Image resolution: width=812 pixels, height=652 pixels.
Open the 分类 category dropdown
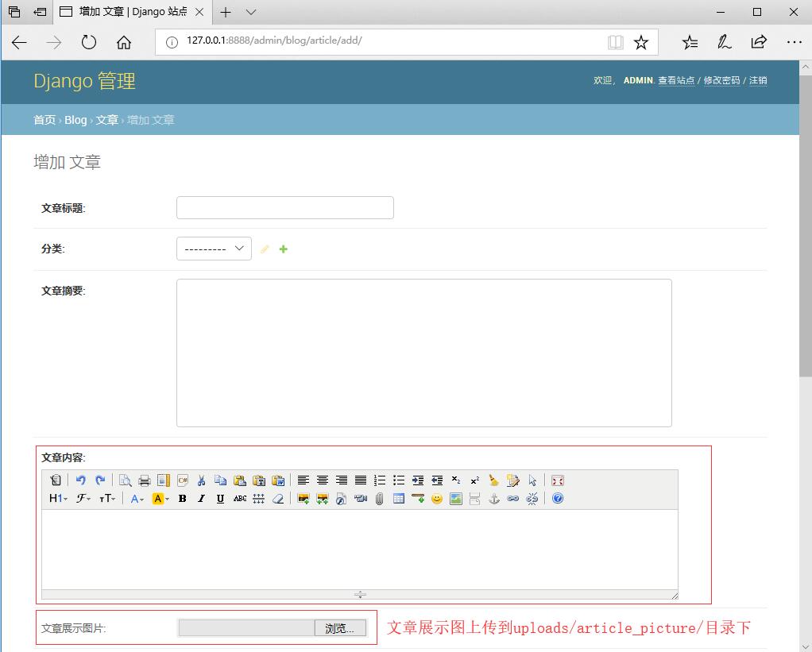click(214, 249)
